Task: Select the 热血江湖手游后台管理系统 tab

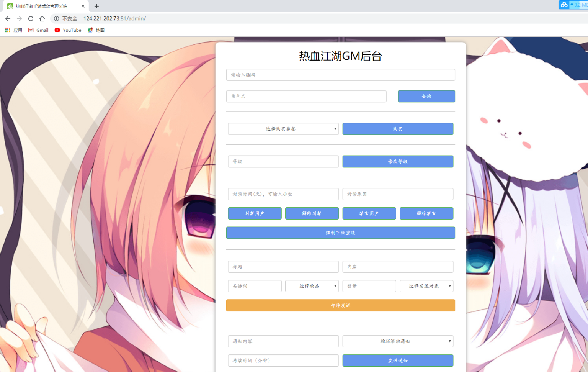Action: coord(45,6)
